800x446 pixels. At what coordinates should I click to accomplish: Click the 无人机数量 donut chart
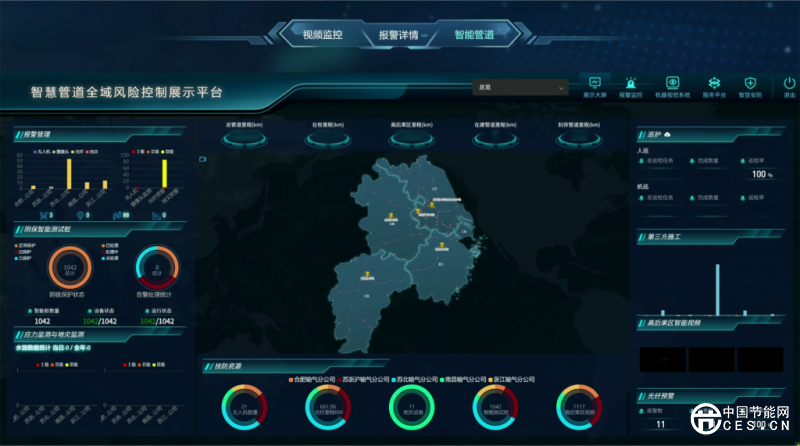(244, 408)
